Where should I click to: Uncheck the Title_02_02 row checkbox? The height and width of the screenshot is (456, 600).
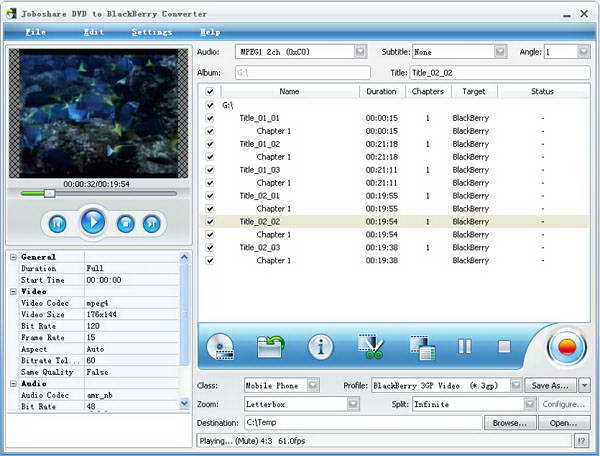[x=210, y=222]
